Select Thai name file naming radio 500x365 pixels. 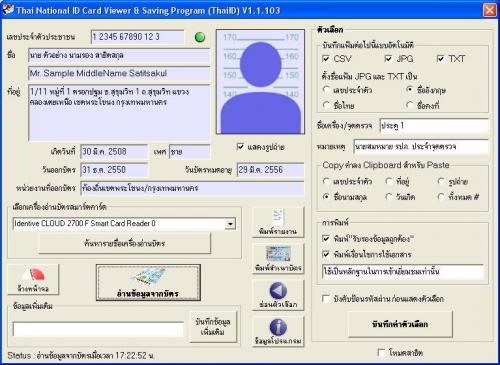[x=326, y=105]
